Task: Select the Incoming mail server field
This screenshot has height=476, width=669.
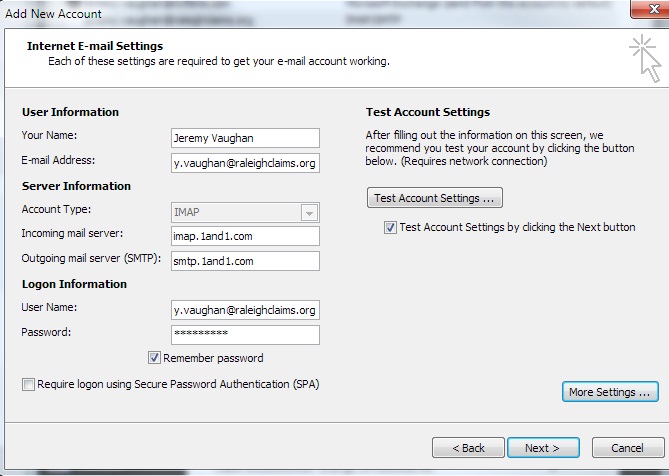Action: click(x=245, y=236)
